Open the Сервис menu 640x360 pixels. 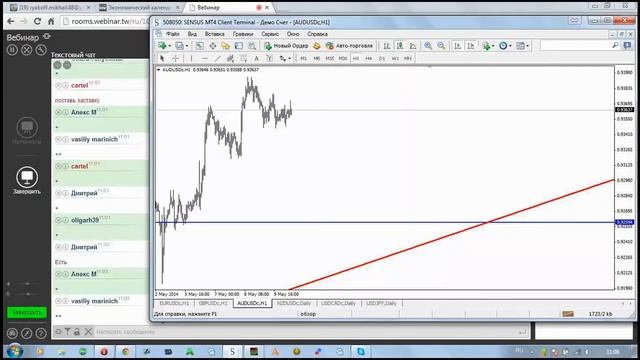pyautogui.click(x=270, y=34)
